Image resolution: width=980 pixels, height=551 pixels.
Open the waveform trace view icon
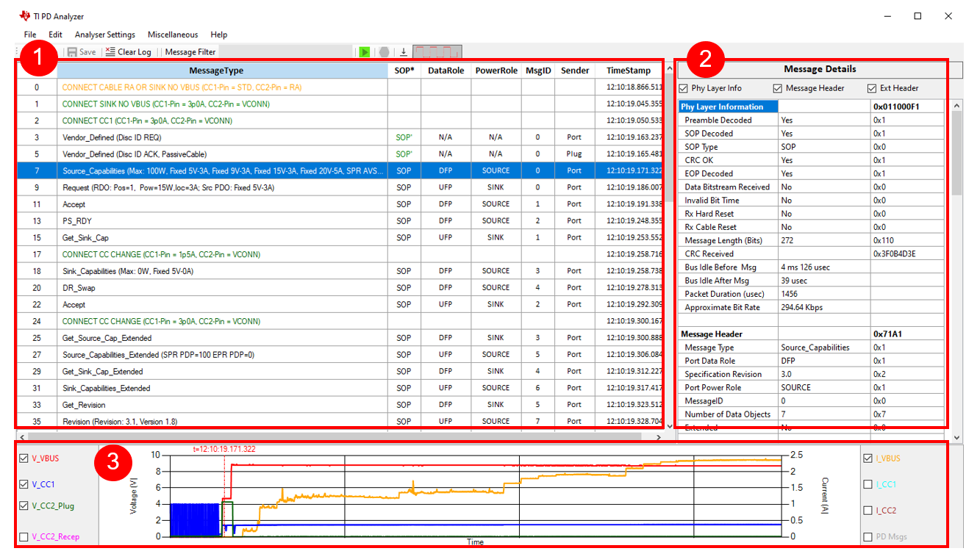pyautogui.click(x=437, y=51)
